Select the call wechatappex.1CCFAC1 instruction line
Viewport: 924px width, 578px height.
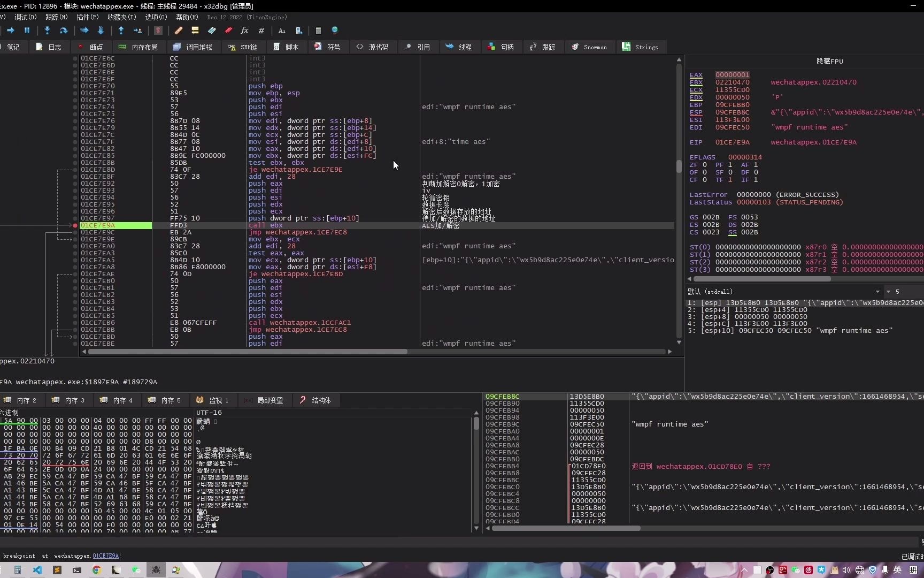[x=299, y=323]
